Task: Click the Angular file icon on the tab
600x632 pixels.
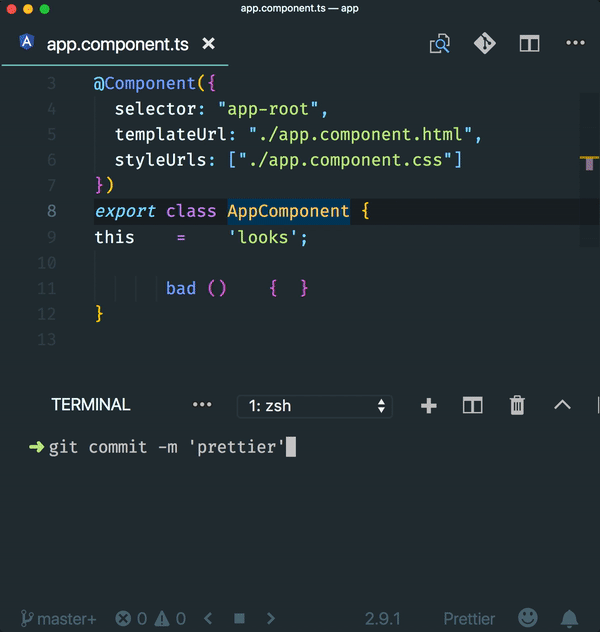Action: click(x=27, y=42)
